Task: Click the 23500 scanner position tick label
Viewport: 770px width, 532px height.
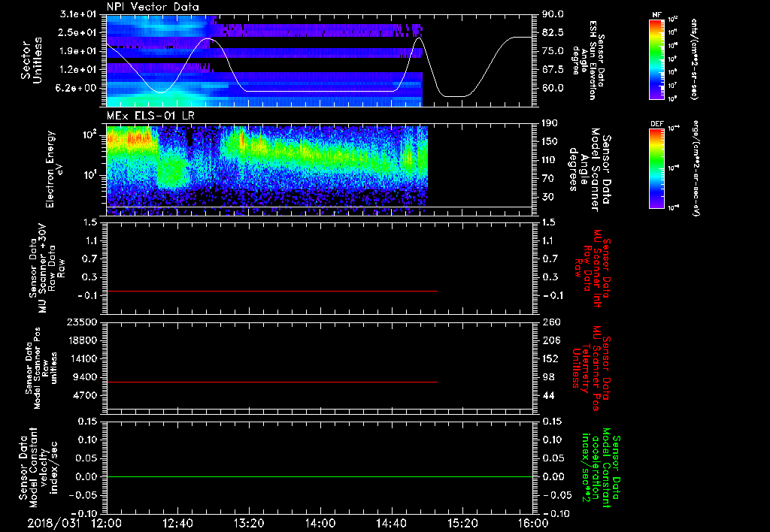Action: click(x=83, y=322)
